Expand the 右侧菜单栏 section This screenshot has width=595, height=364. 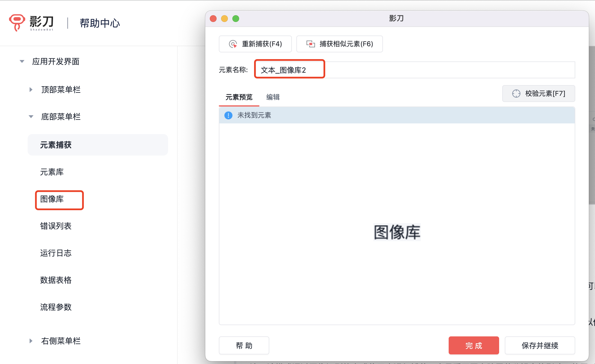(x=31, y=341)
